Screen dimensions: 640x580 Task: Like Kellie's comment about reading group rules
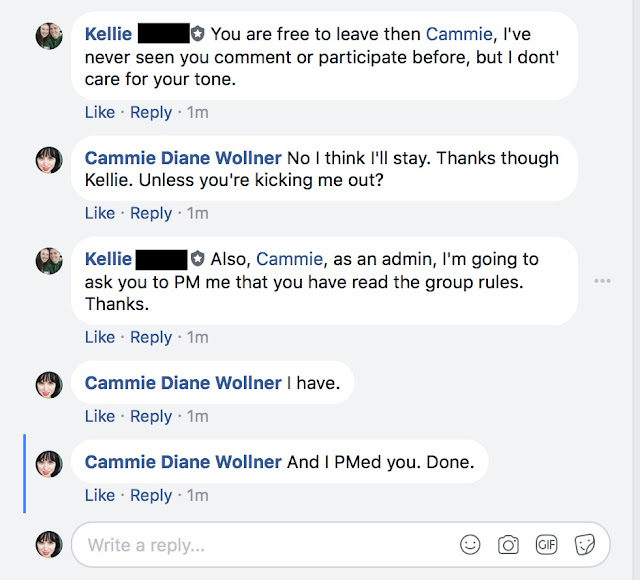coord(100,337)
